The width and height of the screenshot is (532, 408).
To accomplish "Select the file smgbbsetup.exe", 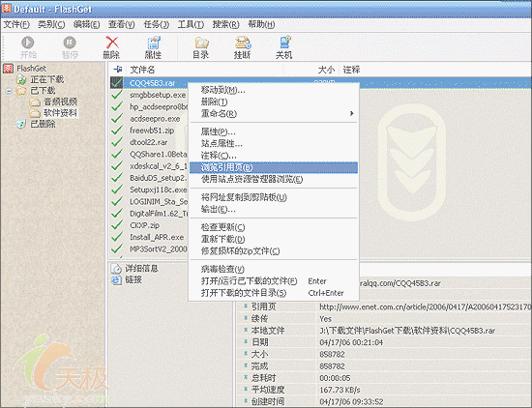I will (158, 95).
